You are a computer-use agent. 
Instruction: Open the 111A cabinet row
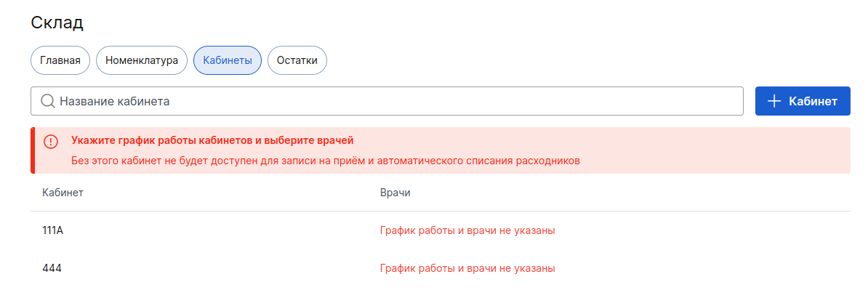coord(440,231)
